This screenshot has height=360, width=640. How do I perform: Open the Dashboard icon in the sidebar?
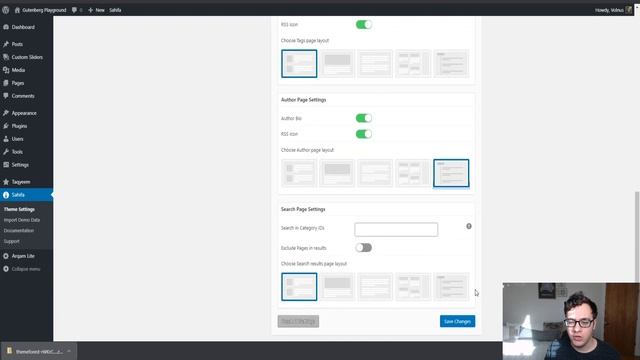pyautogui.click(x=6, y=27)
